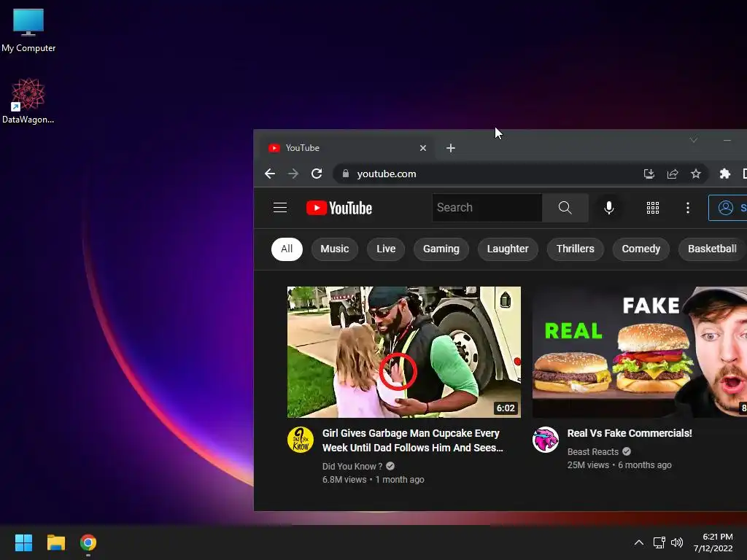Click the YouTube Search input field
The width and height of the screenshot is (747, 560).
click(x=487, y=208)
